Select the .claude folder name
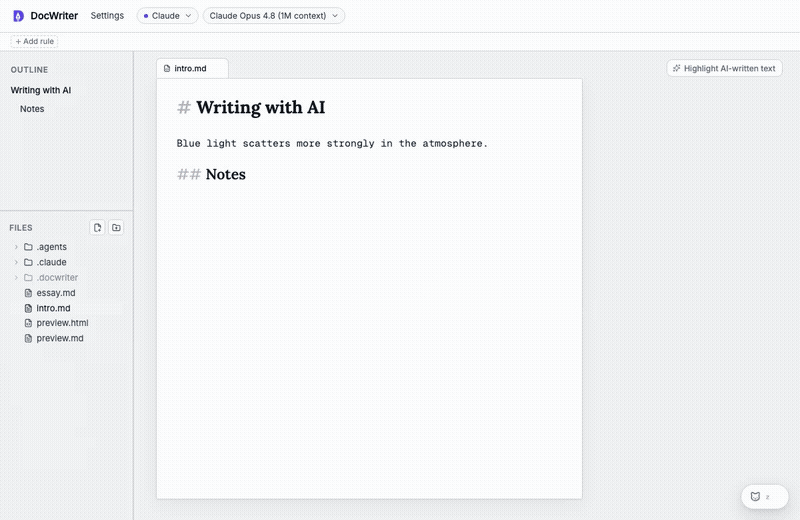800x520 pixels. (x=52, y=262)
